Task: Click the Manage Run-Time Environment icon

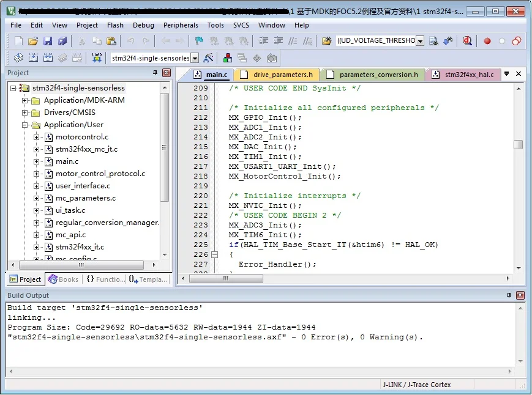Action: click(257, 58)
